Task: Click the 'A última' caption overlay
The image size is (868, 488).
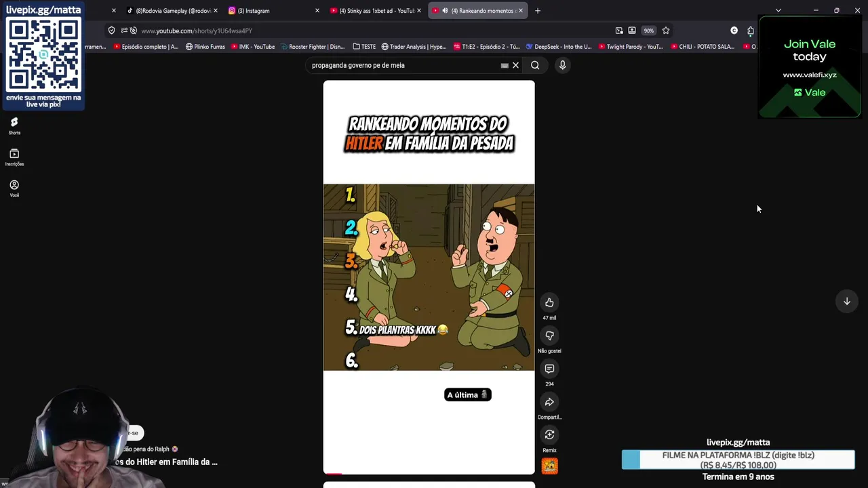Action: pos(468,394)
